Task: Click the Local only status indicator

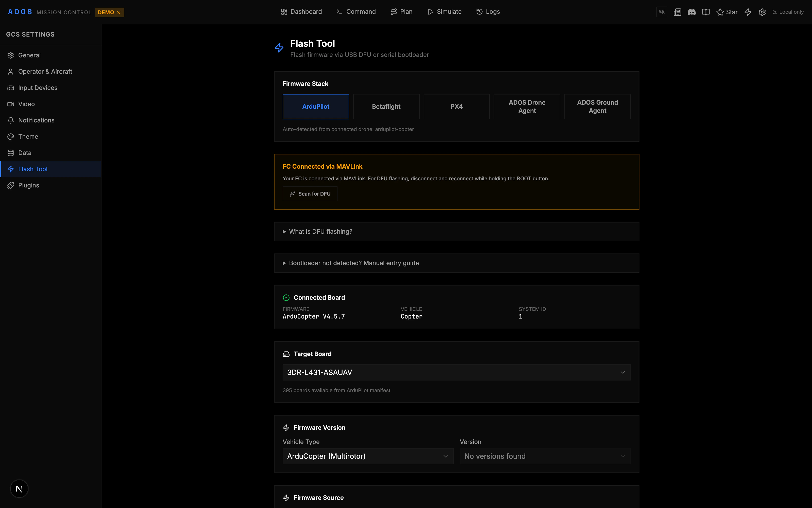Action: coord(788,12)
